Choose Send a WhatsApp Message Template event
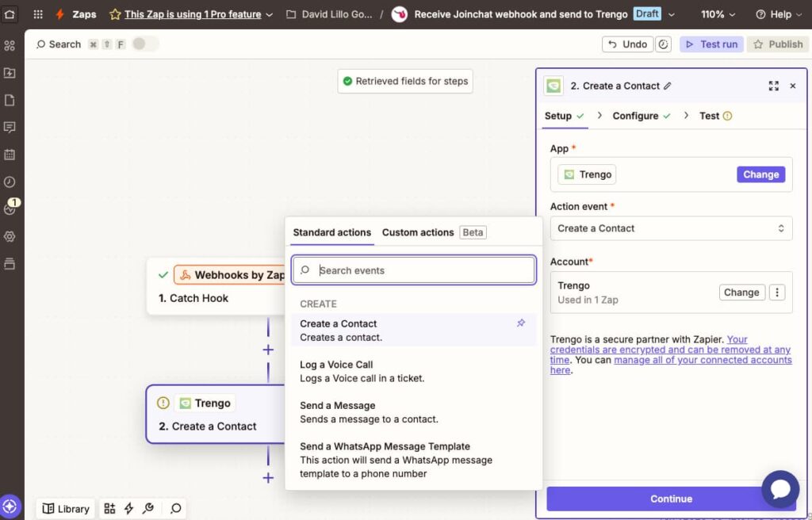 413,460
